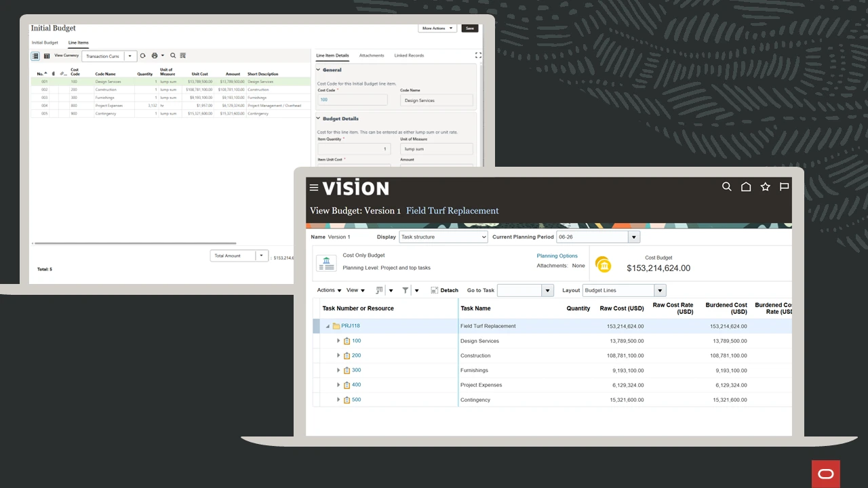This screenshot has width=868, height=488.
Task: Click the Unit of Measure lump sum field
Action: [436, 149]
